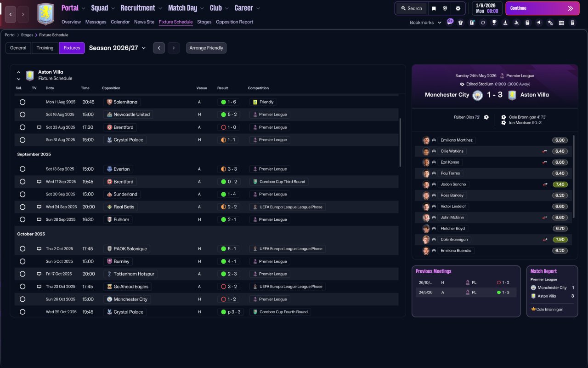Screen dimensions: 588x368
Task: Select the Newcastle United fixture radio button
Action: 23,115
